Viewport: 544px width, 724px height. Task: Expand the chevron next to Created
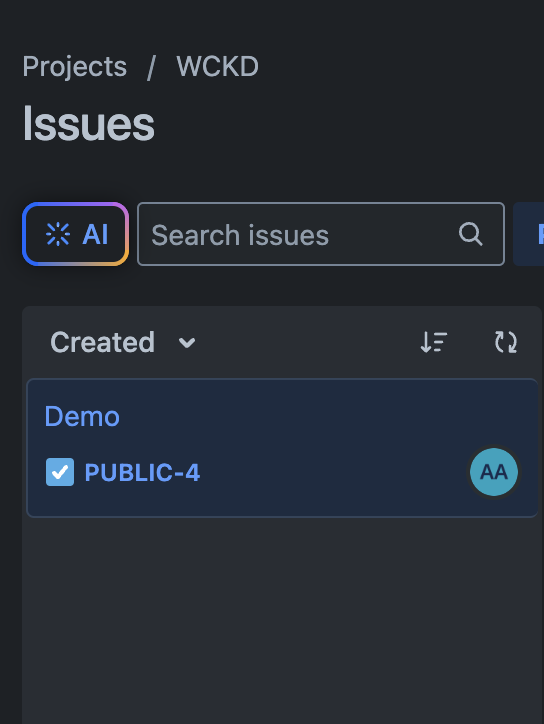pyautogui.click(x=187, y=343)
